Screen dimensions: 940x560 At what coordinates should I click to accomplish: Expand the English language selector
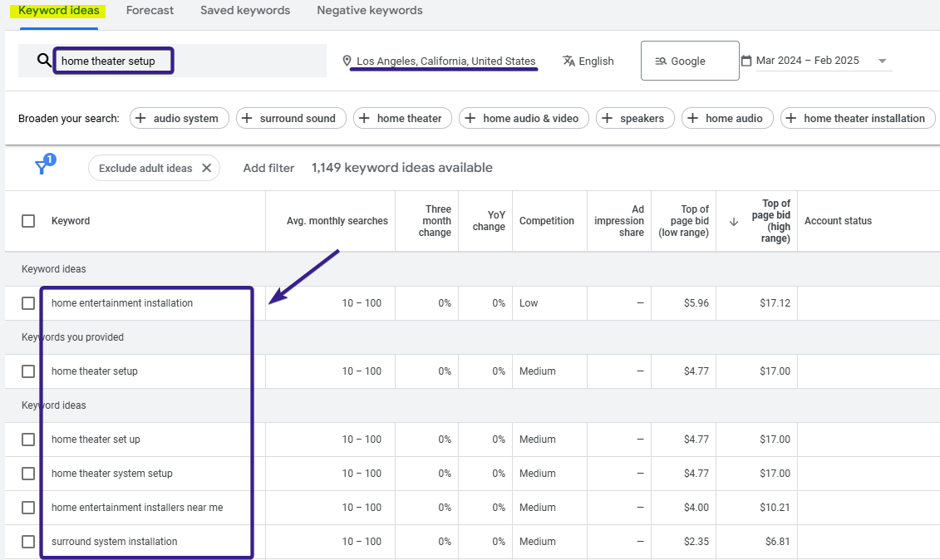click(596, 60)
